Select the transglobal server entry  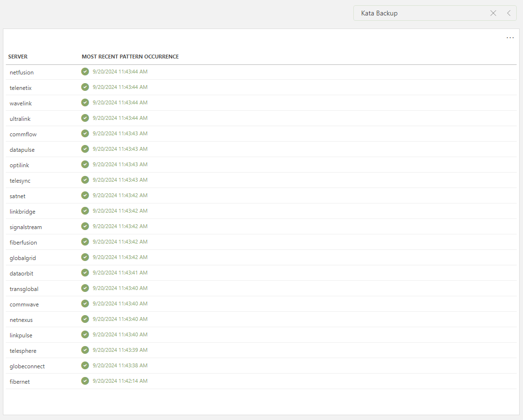point(24,289)
